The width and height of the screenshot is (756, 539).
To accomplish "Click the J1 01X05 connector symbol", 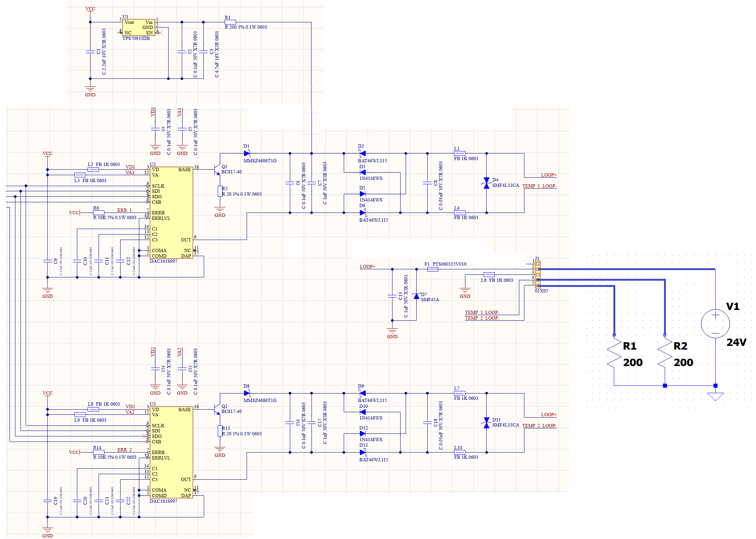I will tap(538, 274).
